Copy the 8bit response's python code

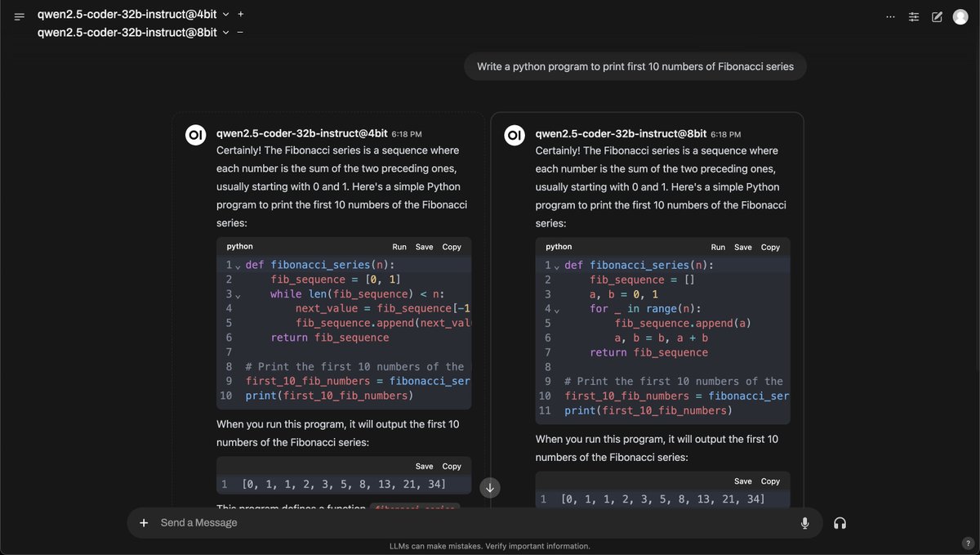click(x=770, y=247)
